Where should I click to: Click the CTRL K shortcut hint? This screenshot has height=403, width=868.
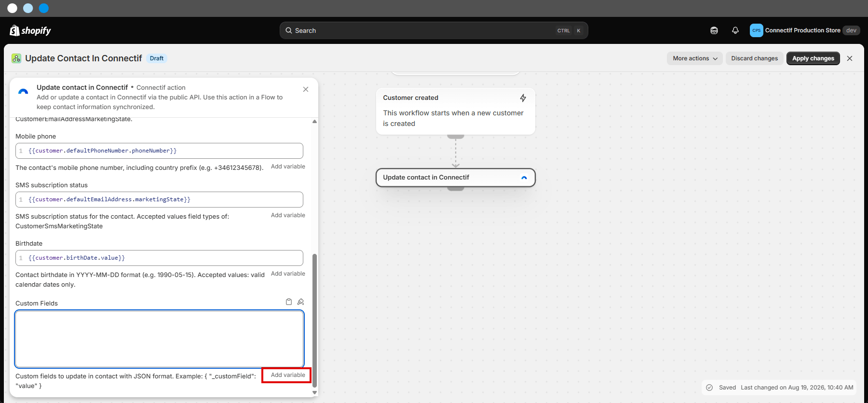[570, 30]
